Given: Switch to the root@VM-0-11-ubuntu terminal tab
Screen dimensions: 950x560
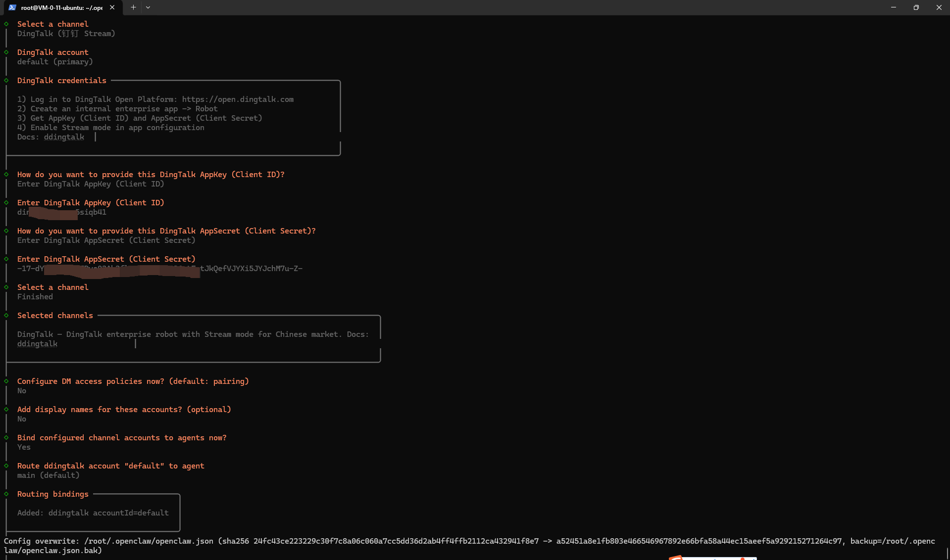Looking at the screenshot, I should click(x=62, y=7).
